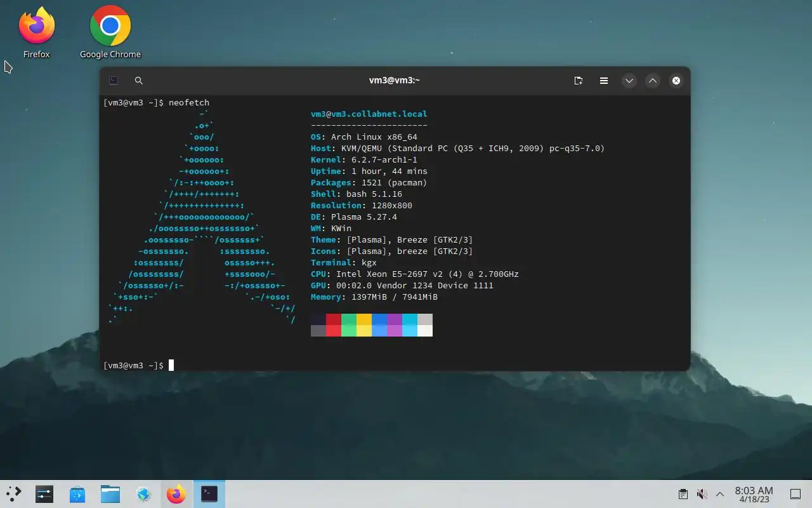Click the terminal icon in the kgx title bar
Image resolution: width=812 pixels, height=508 pixels.
(x=114, y=81)
